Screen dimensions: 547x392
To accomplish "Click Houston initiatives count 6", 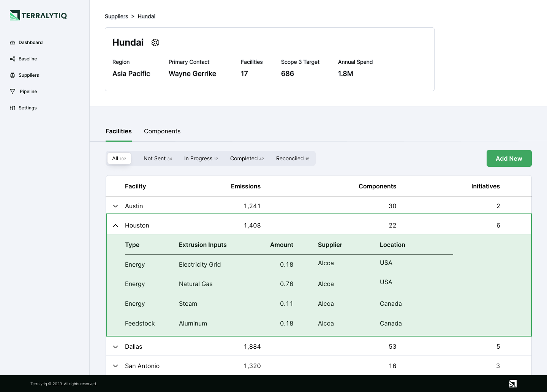I will click(498, 225).
